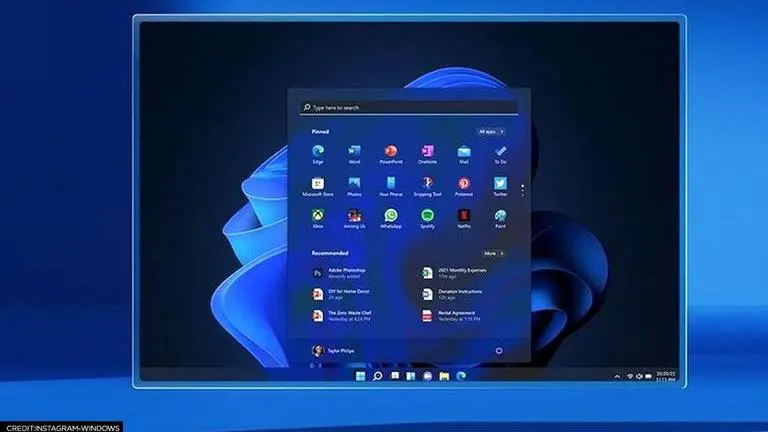Launch the Spotify pinned app
This screenshot has width=768, height=432.
pyautogui.click(x=427, y=218)
